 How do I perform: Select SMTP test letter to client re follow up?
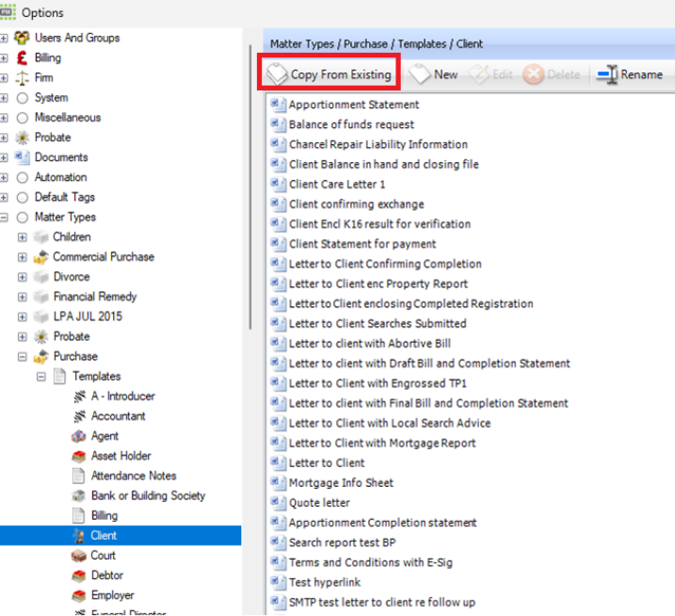tap(382, 602)
